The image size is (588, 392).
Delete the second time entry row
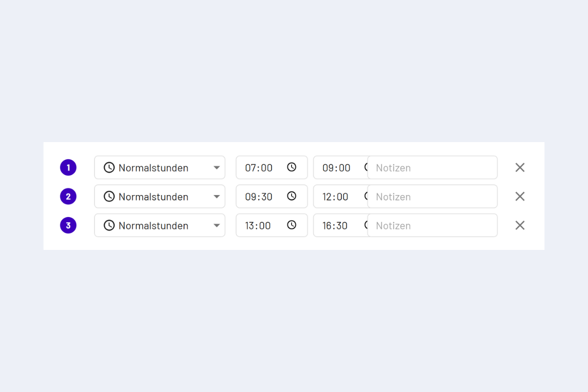point(520,196)
